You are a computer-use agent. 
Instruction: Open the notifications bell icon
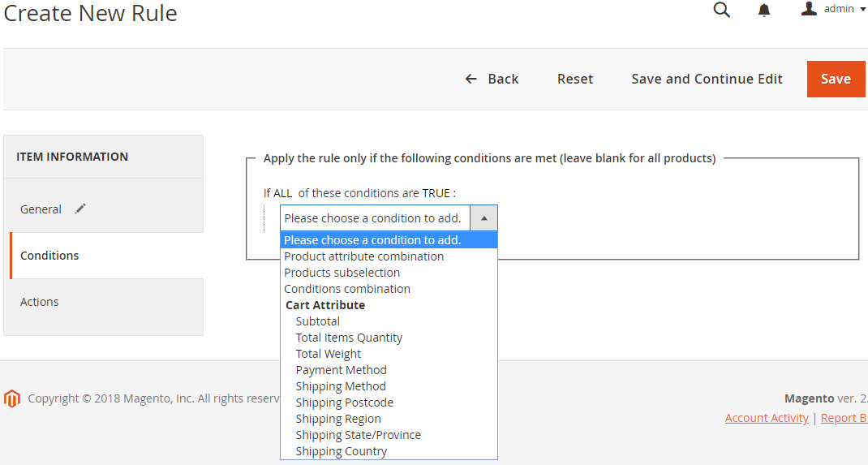[x=764, y=10]
